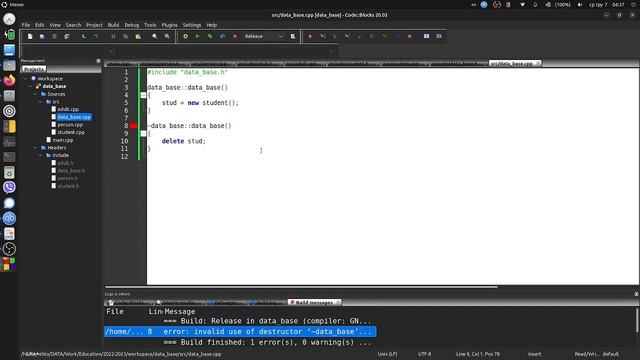Click the Redo toolbar icon
This screenshot has width=640, height=360.
pyautogui.click(x=96, y=36)
